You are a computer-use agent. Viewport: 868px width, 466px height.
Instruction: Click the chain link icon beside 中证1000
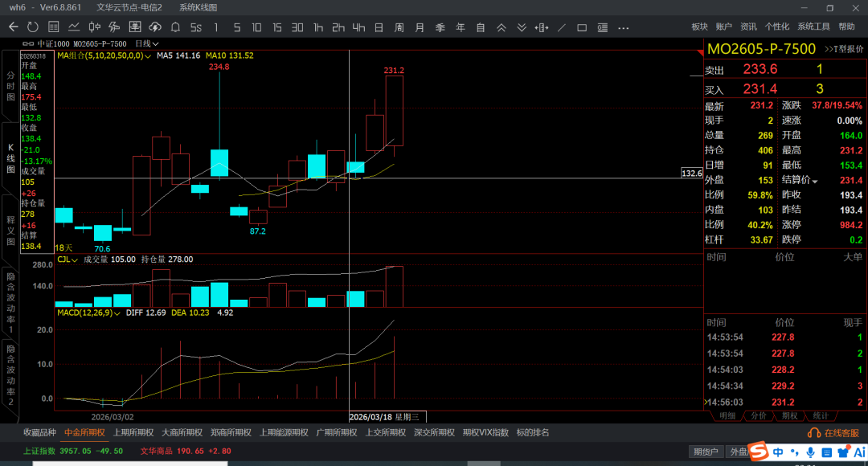coord(27,43)
